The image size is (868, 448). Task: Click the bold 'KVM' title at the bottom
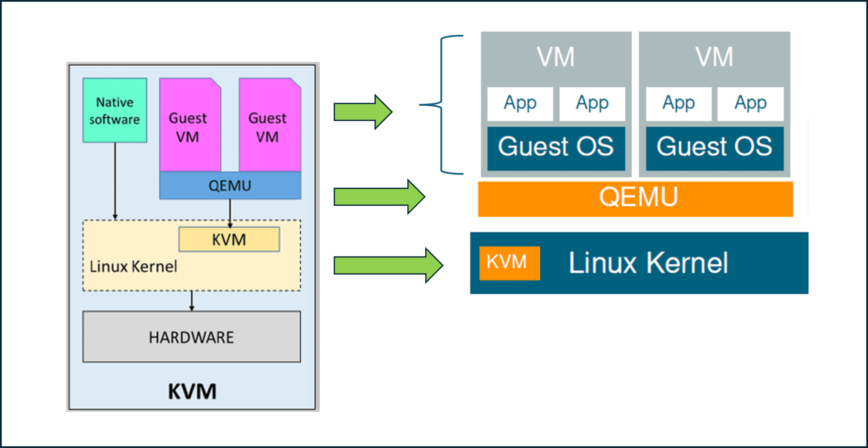click(192, 391)
